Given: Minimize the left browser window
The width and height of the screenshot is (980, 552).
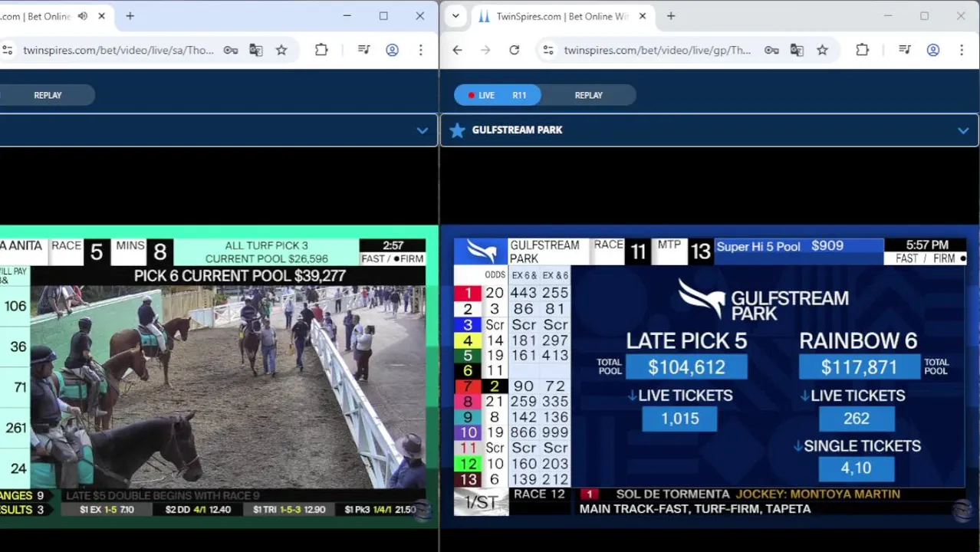Looking at the screenshot, I should (347, 16).
